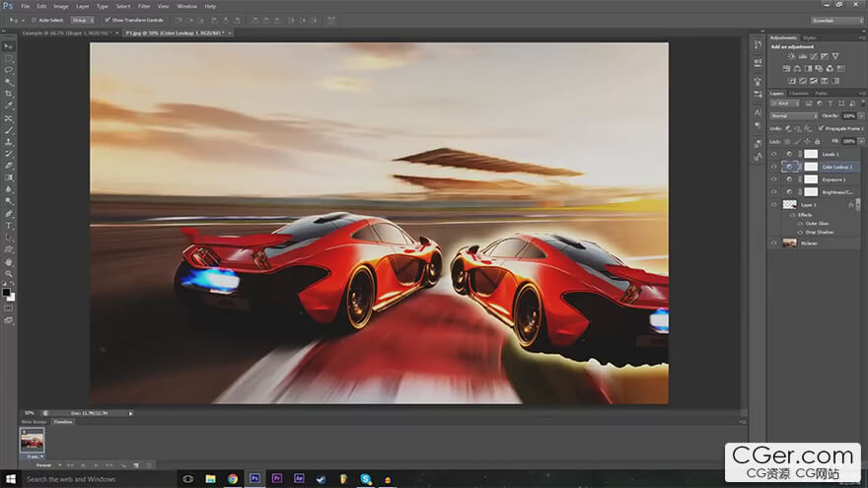Screen dimensions: 868x488
Task: Hide the Exposure 1 layer
Action: [x=774, y=179]
